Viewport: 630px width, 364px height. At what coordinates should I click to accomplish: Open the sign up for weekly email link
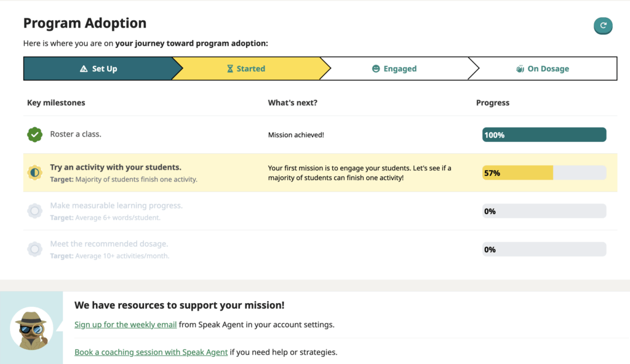[125, 325]
